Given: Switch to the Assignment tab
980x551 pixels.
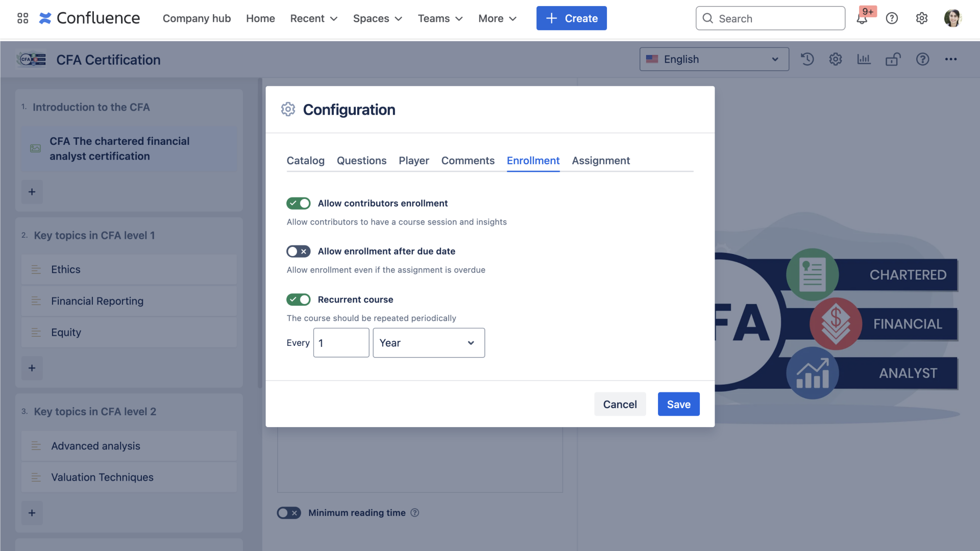Looking at the screenshot, I should 601,161.
